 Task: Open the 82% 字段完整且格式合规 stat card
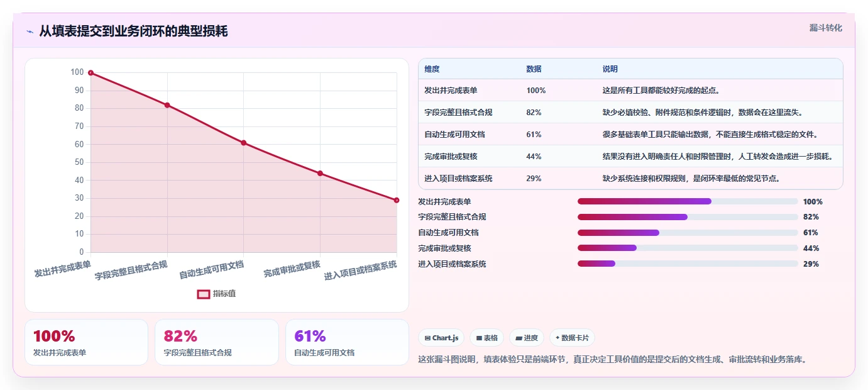(x=217, y=342)
